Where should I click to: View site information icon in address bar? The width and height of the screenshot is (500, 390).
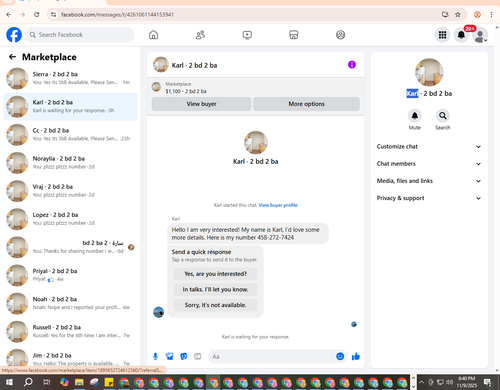(53, 14)
